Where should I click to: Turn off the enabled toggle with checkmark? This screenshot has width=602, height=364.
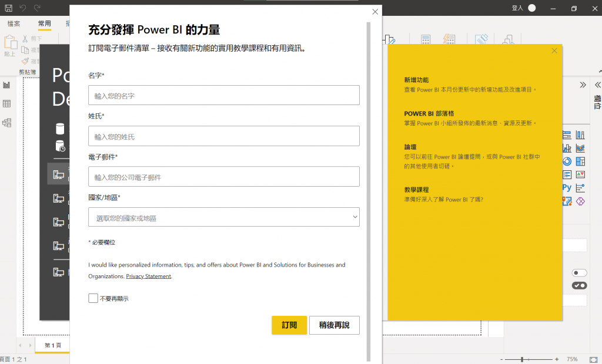[579, 285]
